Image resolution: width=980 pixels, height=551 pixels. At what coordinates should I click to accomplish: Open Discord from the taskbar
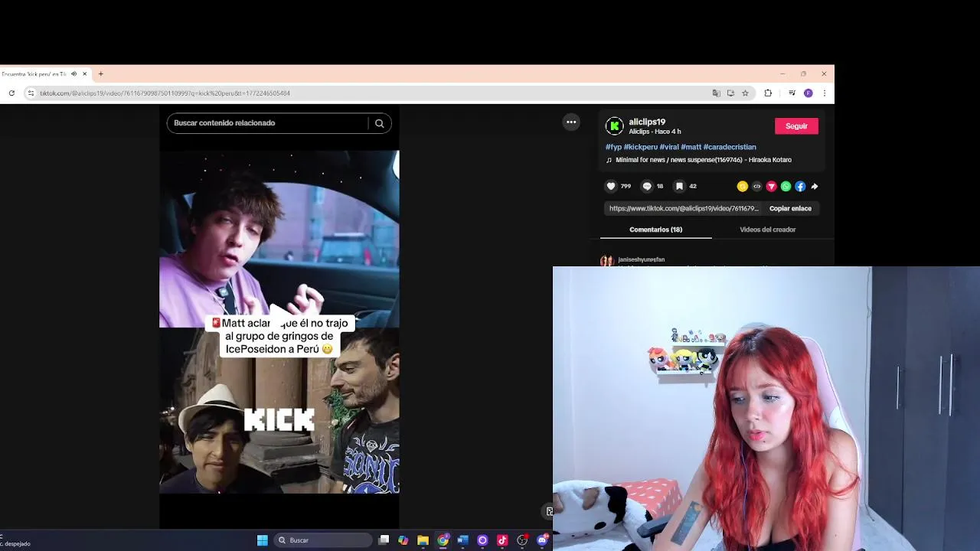[x=542, y=540]
